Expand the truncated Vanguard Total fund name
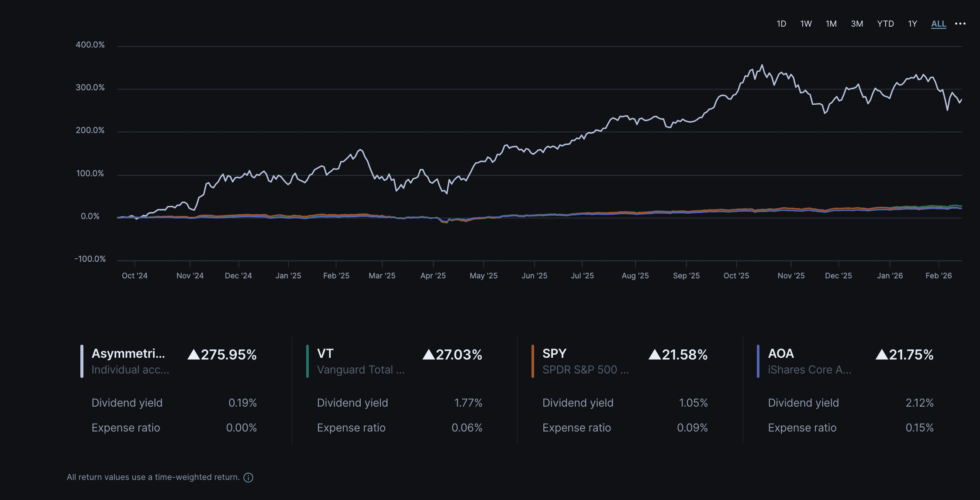This screenshot has height=500, width=980. click(361, 370)
